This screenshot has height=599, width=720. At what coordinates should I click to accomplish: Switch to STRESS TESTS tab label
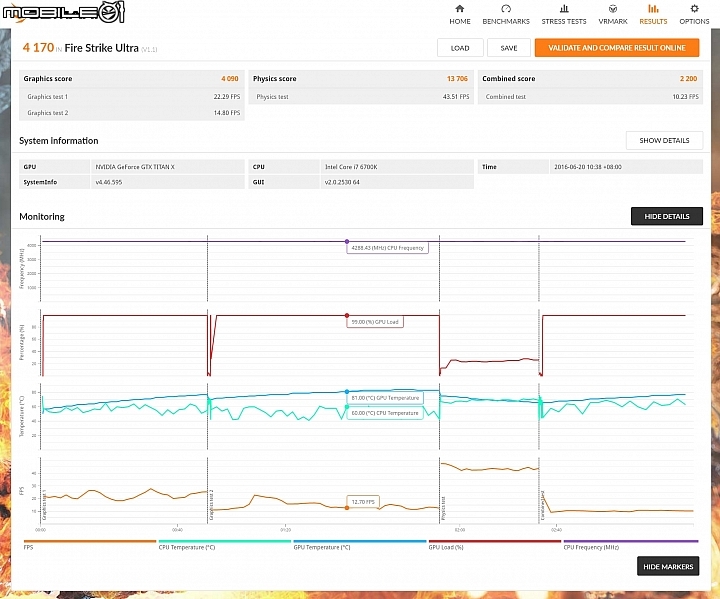point(564,21)
